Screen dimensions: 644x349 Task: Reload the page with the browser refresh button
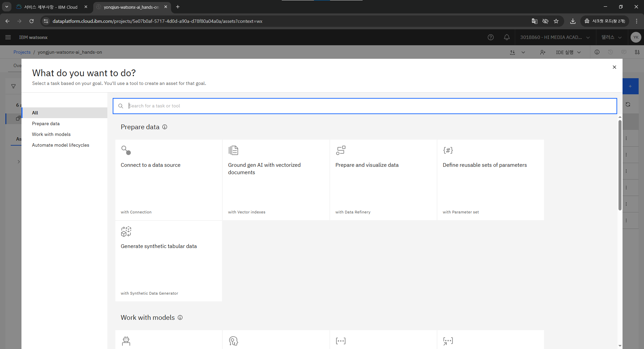point(32,21)
